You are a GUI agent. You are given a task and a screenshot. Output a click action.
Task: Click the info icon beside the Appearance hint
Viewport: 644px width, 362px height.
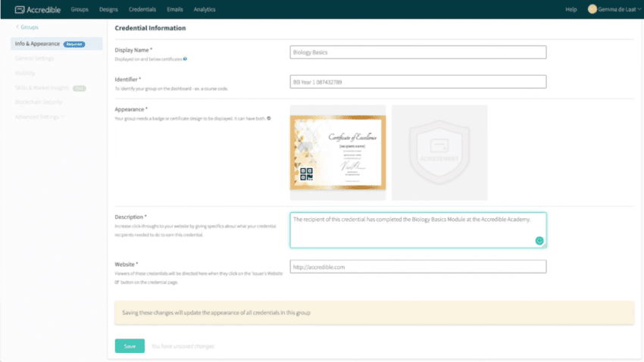point(269,118)
